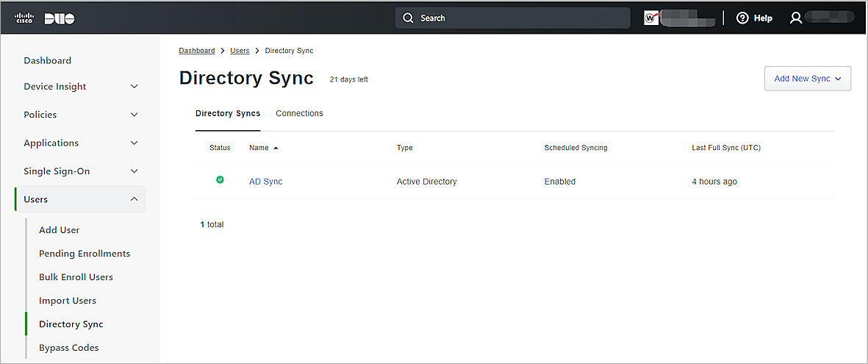Open the user profile icon

pyautogui.click(x=795, y=18)
